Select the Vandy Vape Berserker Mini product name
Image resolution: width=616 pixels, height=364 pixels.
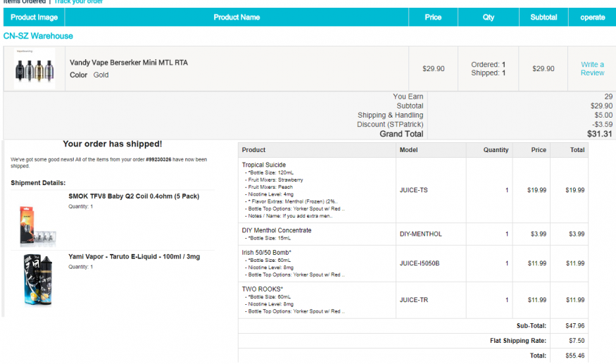coord(129,63)
